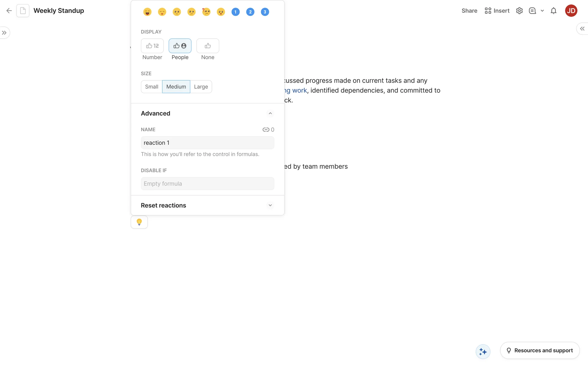
Task: Click the AI sparkle assistant button
Action: tap(483, 351)
